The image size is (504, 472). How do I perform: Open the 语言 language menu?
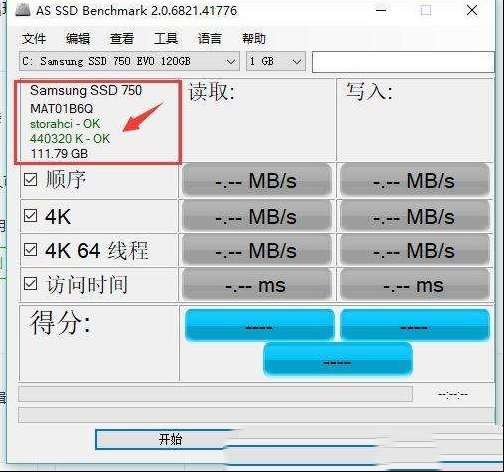tap(210, 38)
